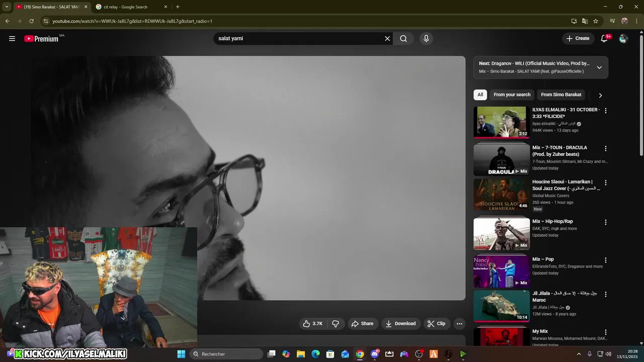Open options for Mix 7-TOUN DRACULA
The image size is (644, 362).
coord(606,149)
